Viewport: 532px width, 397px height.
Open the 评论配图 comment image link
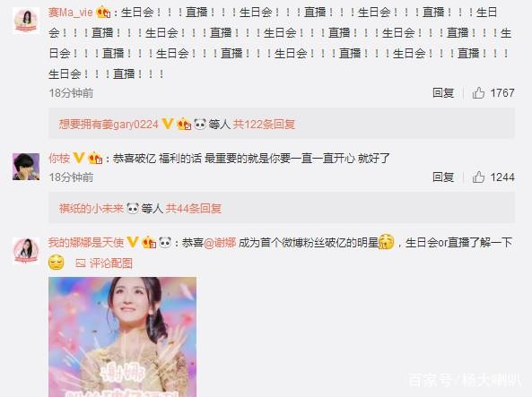tap(110, 263)
